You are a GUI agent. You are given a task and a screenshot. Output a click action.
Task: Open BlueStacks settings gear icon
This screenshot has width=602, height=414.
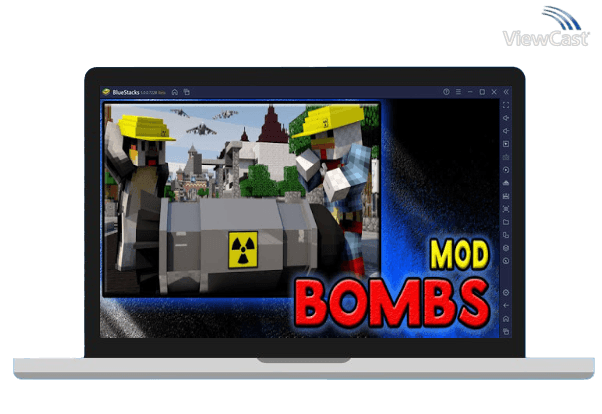(x=506, y=293)
